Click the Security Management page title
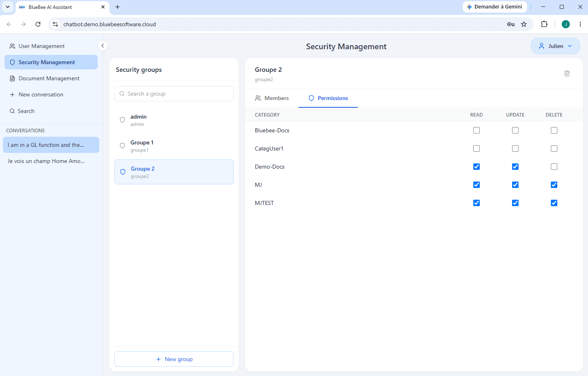This screenshot has height=376, width=588. click(x=346, y=46)
